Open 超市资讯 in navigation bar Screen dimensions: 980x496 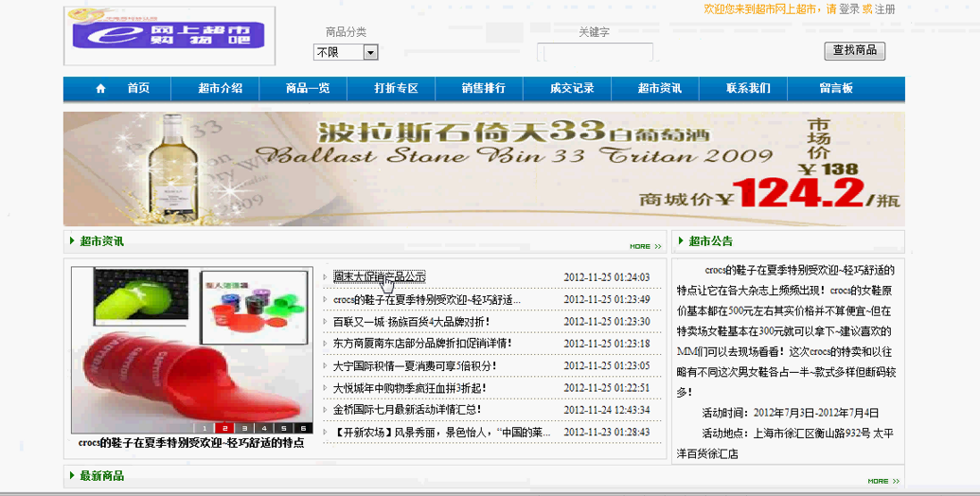[x=659, y=89]
